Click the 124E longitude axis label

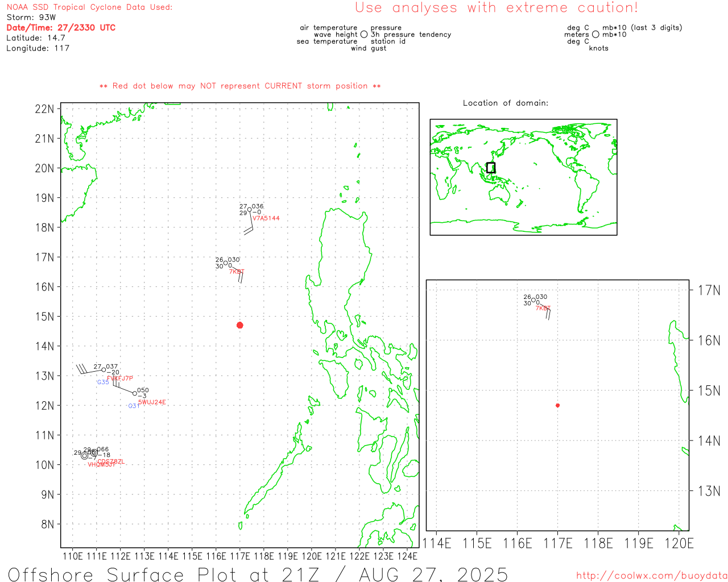tap(407, 556)
